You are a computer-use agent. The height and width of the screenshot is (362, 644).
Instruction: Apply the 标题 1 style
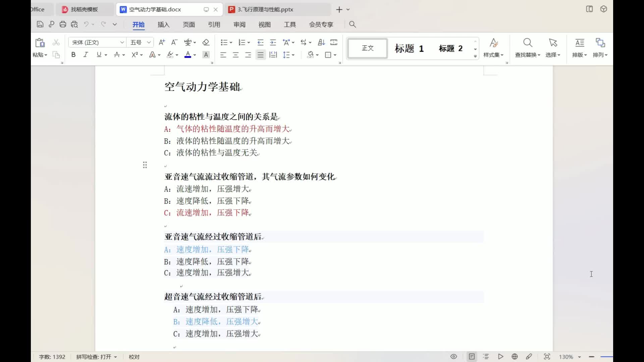(409, 49)
